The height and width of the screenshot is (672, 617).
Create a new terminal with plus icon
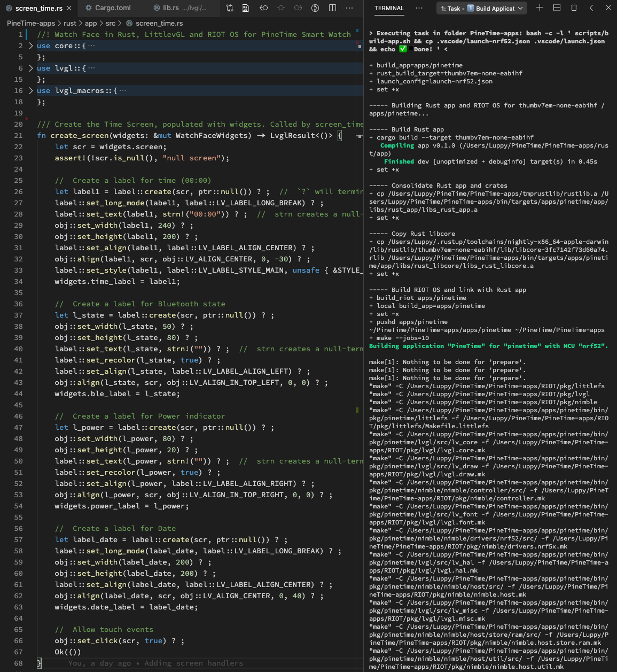[540, 8]
